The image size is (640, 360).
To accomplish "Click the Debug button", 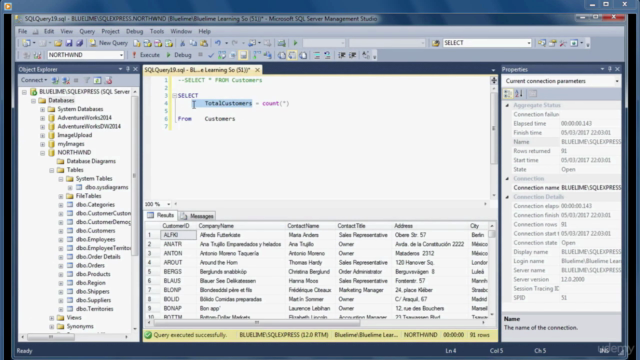I will (178, 55).
